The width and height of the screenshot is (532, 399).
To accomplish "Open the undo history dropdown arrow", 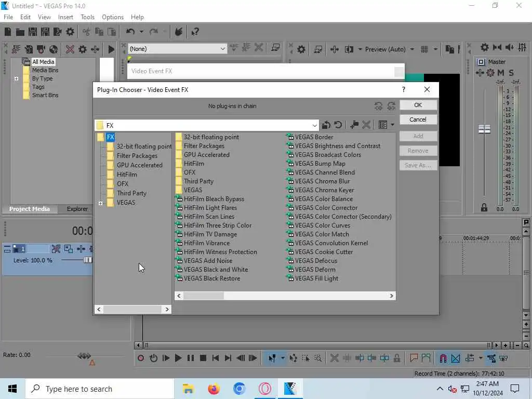I will tap(141, 32).
